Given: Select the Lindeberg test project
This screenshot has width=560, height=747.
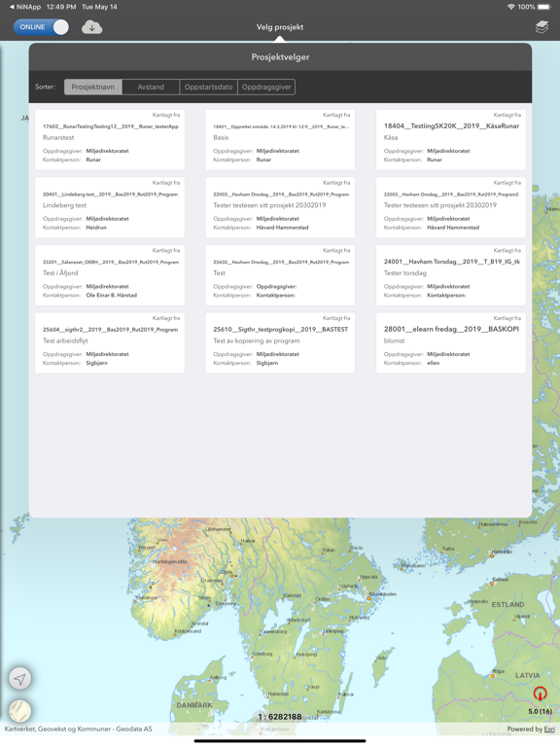Looking at the screenshot, I should pyautogui.click(x=110, y=207).
